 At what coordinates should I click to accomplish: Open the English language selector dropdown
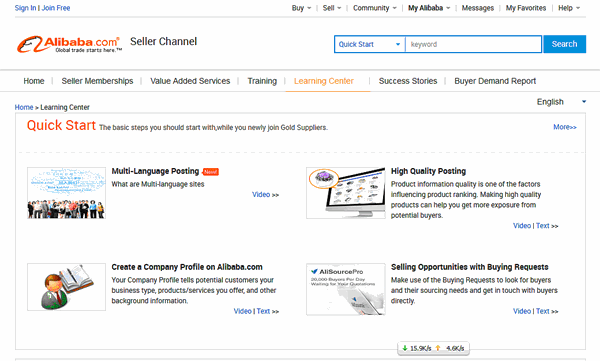point(561,102)
